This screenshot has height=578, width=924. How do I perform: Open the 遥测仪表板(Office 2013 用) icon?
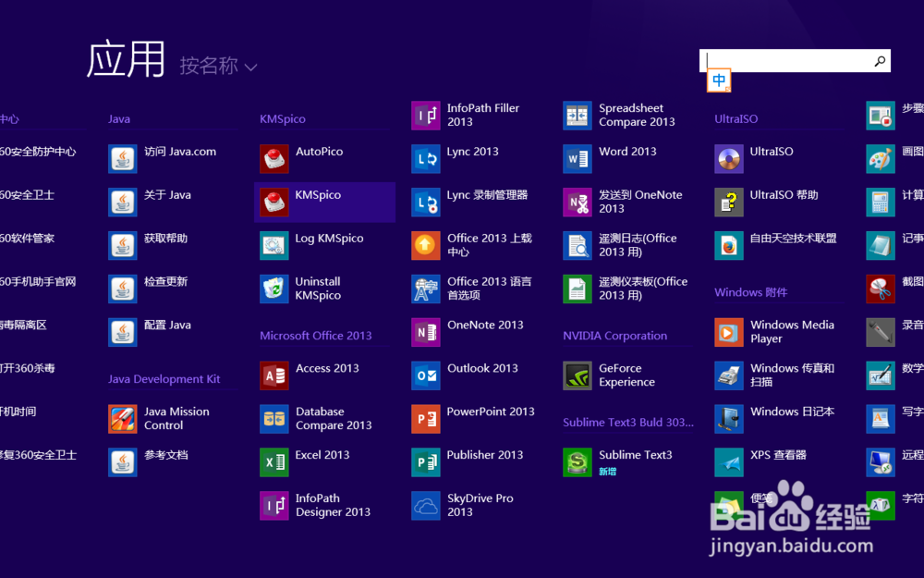pos(577,289)
